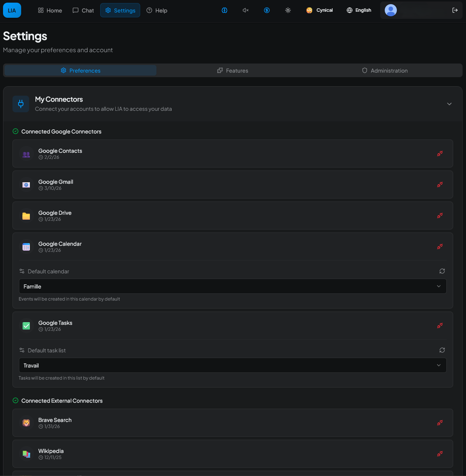Click the brain memory icon in header
The width and height of the screenshot is (466, 476).
tap(224, 10)
